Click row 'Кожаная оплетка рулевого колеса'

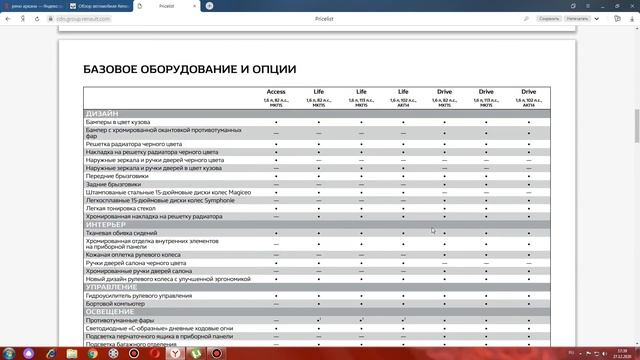pos(317,255)
